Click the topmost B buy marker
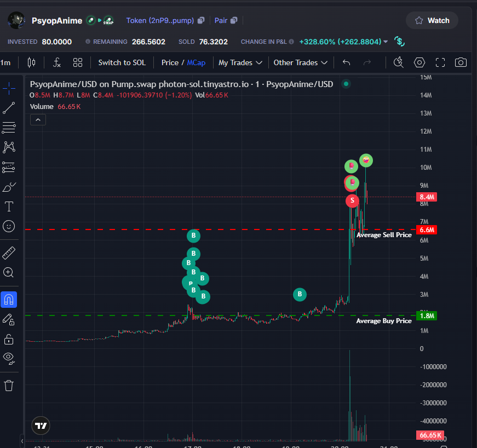 pos(193,236)
